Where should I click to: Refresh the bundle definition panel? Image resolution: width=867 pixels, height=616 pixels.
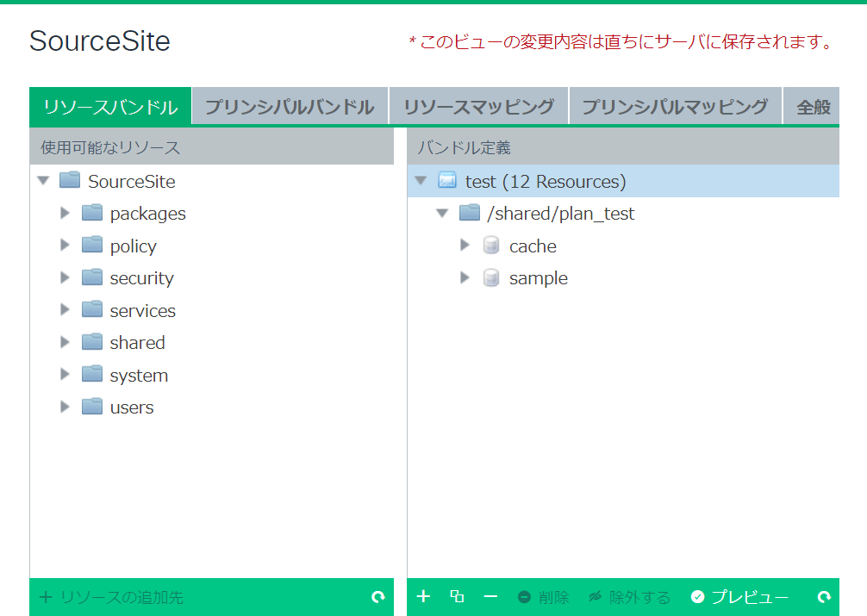tap(824, 597)
